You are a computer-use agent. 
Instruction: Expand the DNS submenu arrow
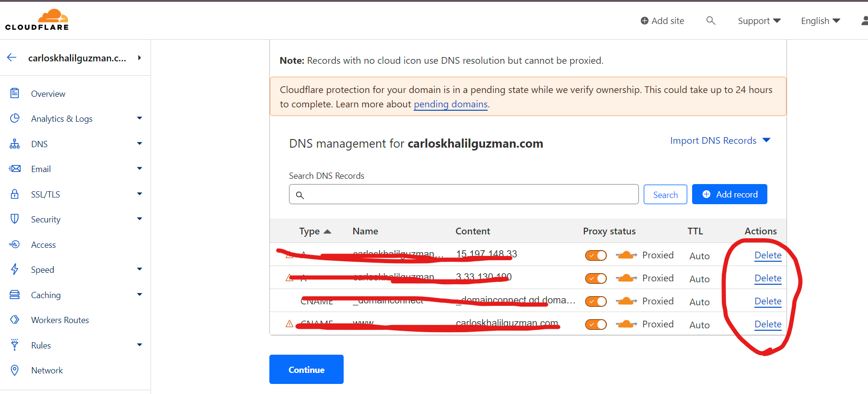click(139, 143)
